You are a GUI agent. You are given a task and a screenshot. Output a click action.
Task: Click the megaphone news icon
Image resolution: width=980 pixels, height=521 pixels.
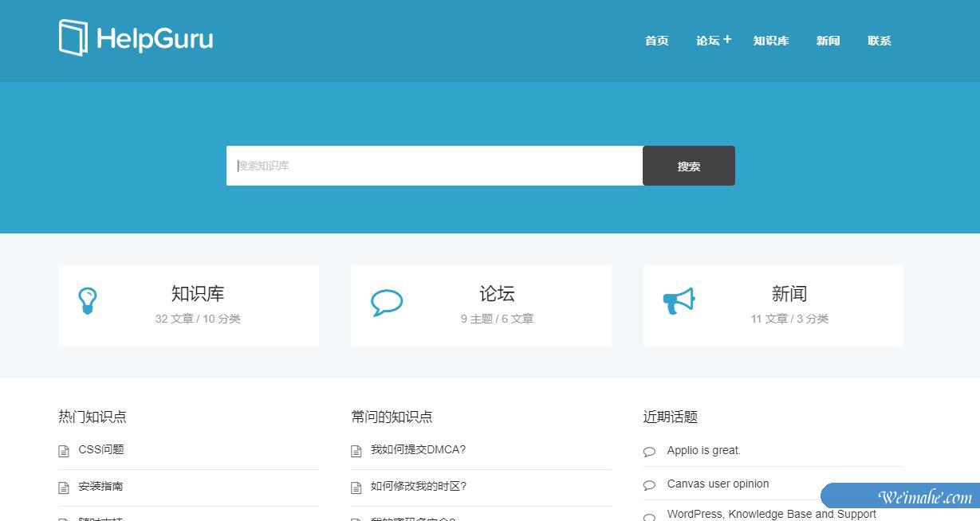click(x=679, y=301)
